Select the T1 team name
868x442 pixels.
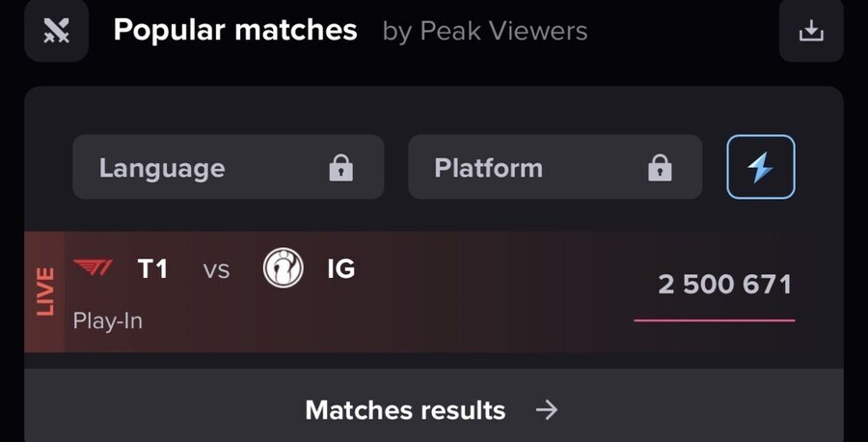pyautogui.click(x=152, y=268)
